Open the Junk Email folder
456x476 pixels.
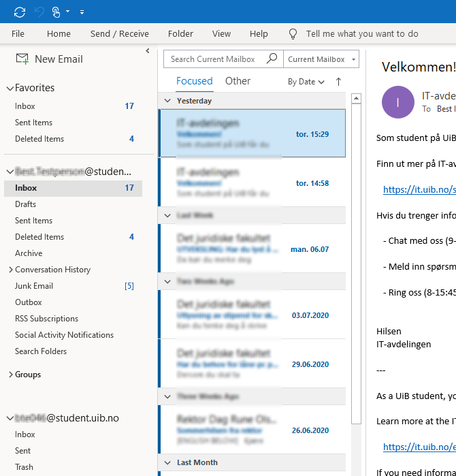coord(34,286)
